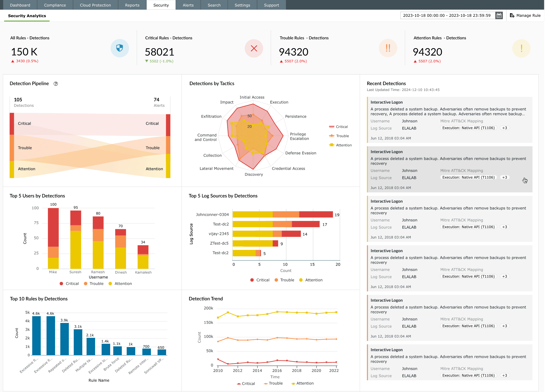Viewport: 545px width, 392px height.
Task: Click the Manage Rule settings icon
Action: coord(512,15)
